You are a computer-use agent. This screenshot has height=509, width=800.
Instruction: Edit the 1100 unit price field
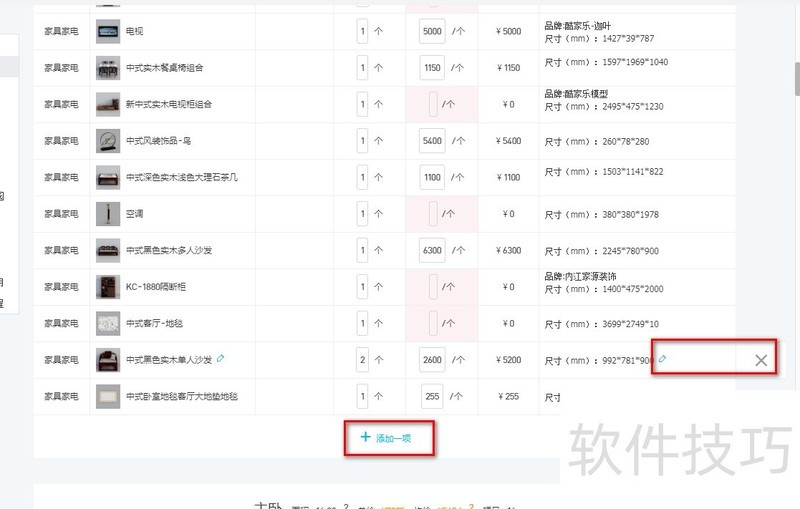432,177
